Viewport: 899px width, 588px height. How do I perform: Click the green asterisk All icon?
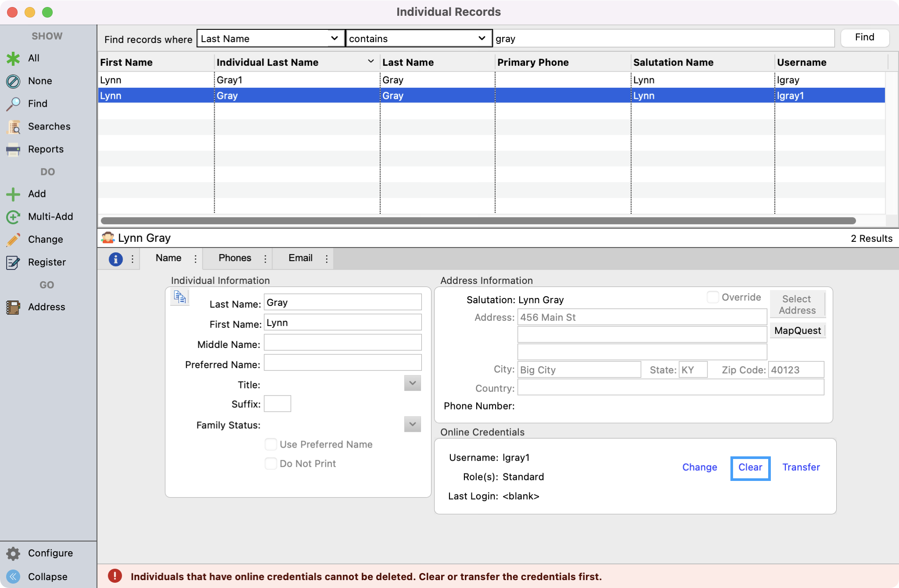tap(13, 58)
